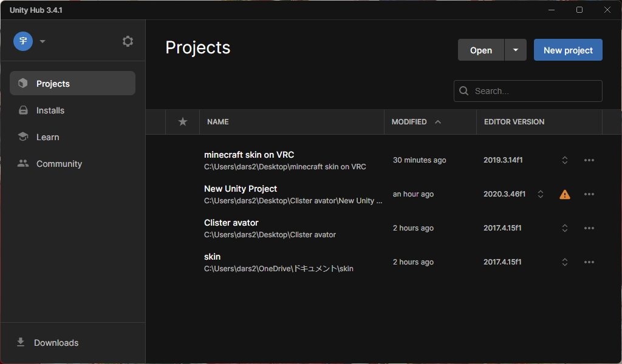Toggle the MODIFIED column sort order
Viewport: 622px width, 364px height.
[x=416, y=121]
